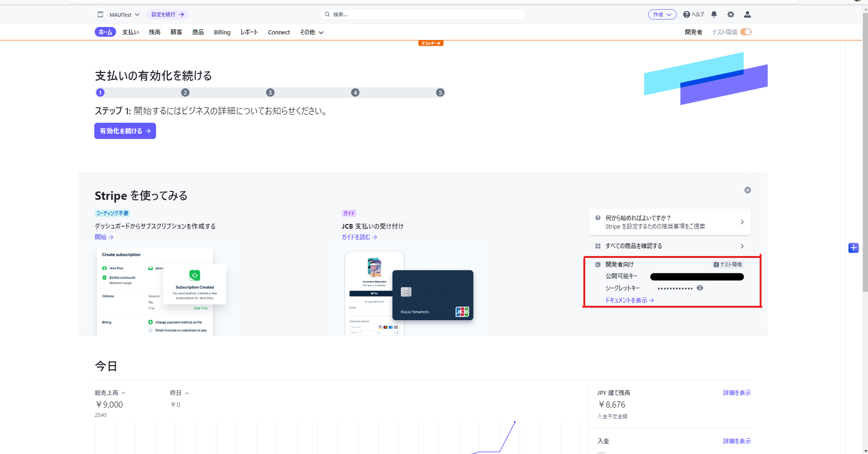868x454 pixels.
Task: Dismiss the Stripe を使ってみる panel
Action: click(748, 190)
